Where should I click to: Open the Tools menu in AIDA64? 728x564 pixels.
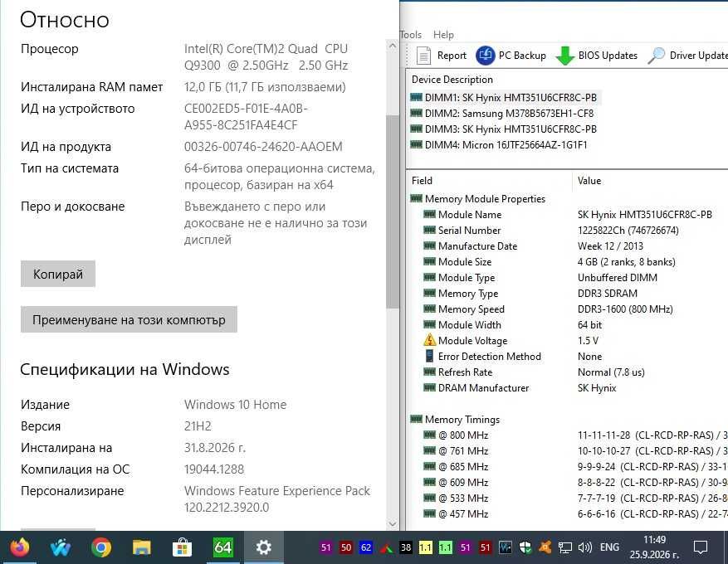coord(411,35)
